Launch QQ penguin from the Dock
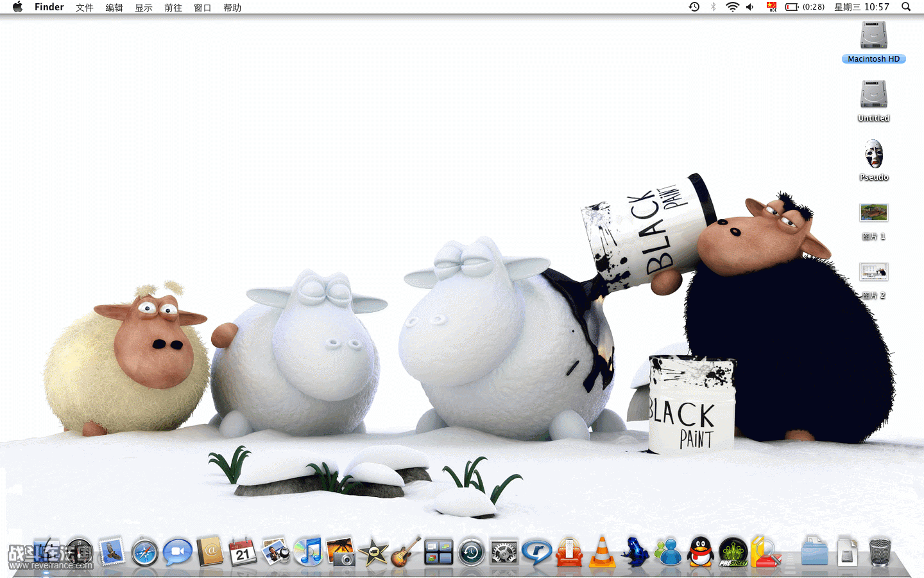Image resolution: width=924 pixels, height=578 pixels. (x=701, y=552)
